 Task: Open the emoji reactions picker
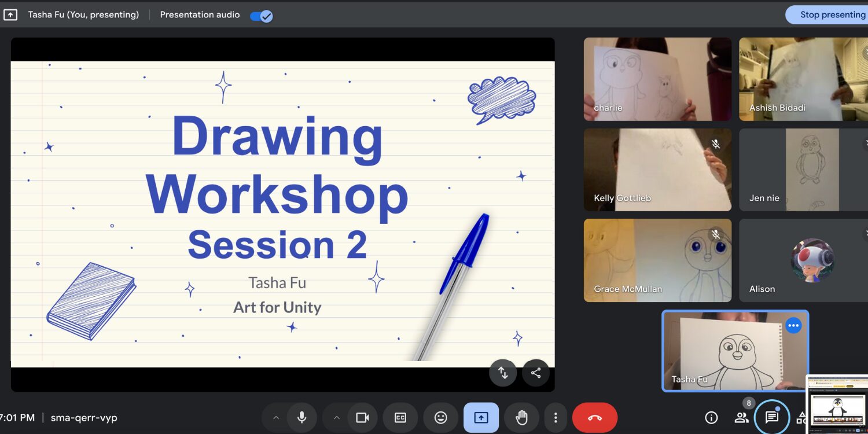(x=441, y=418)
